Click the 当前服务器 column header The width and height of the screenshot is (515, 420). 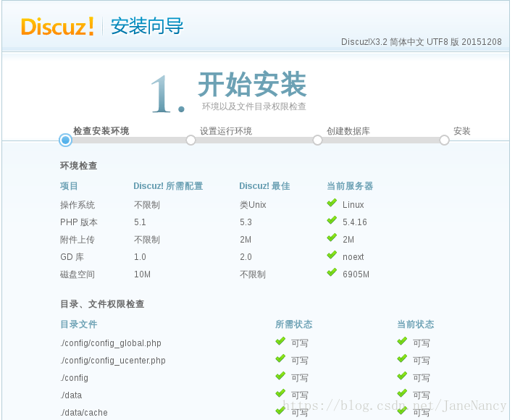tap(350, 186)
